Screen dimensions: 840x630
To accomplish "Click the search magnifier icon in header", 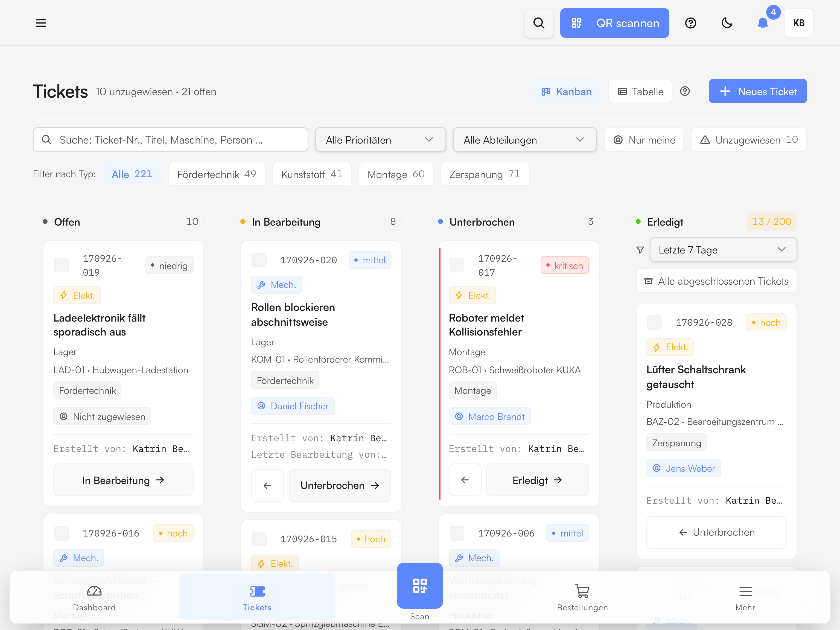I will [538, 23].
